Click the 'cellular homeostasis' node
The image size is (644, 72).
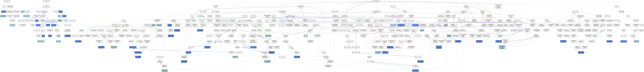click(x=203, y=12)
